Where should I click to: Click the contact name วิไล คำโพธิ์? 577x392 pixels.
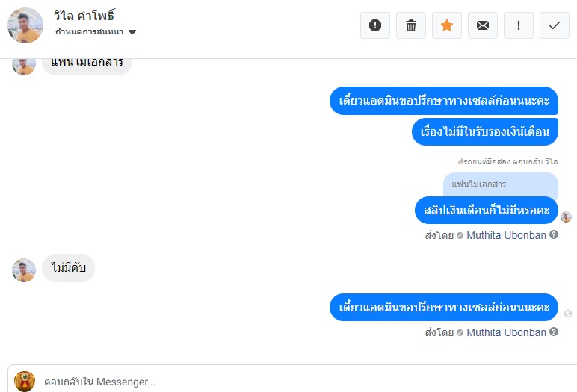pos(84,16)
